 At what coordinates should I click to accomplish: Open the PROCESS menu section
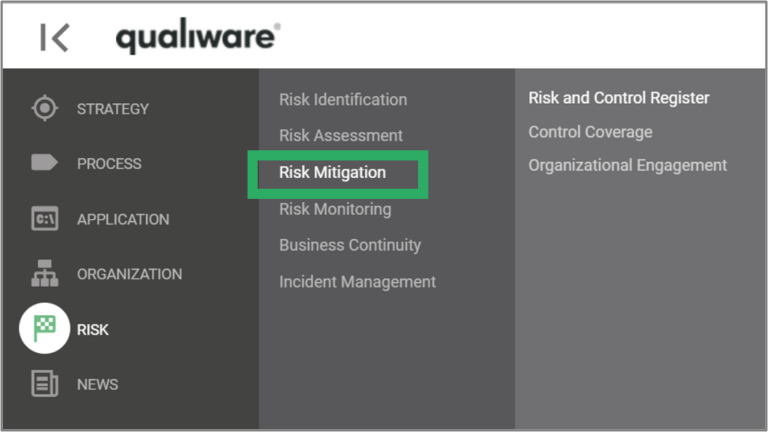(109, 164)
